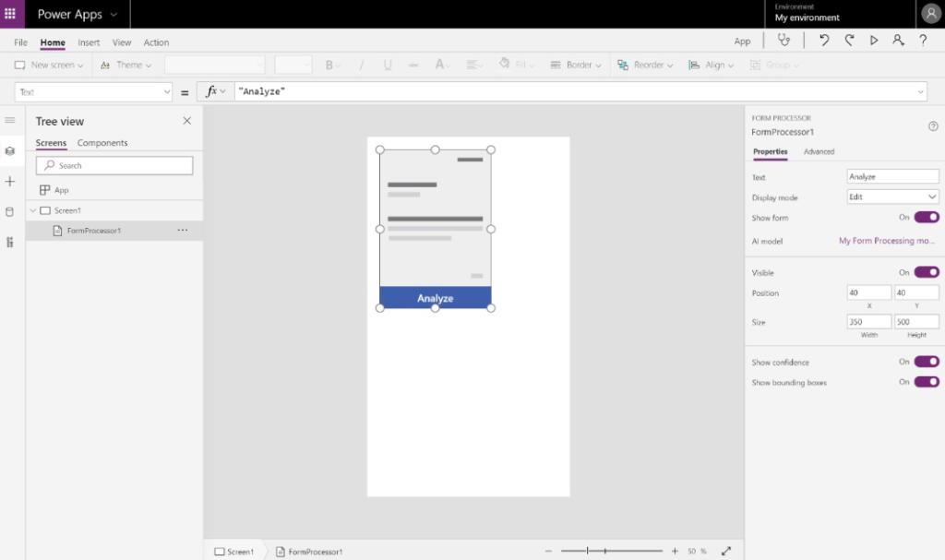Open the Insert plus icon in sidebar
945x560 pixels.
point(10,182)
